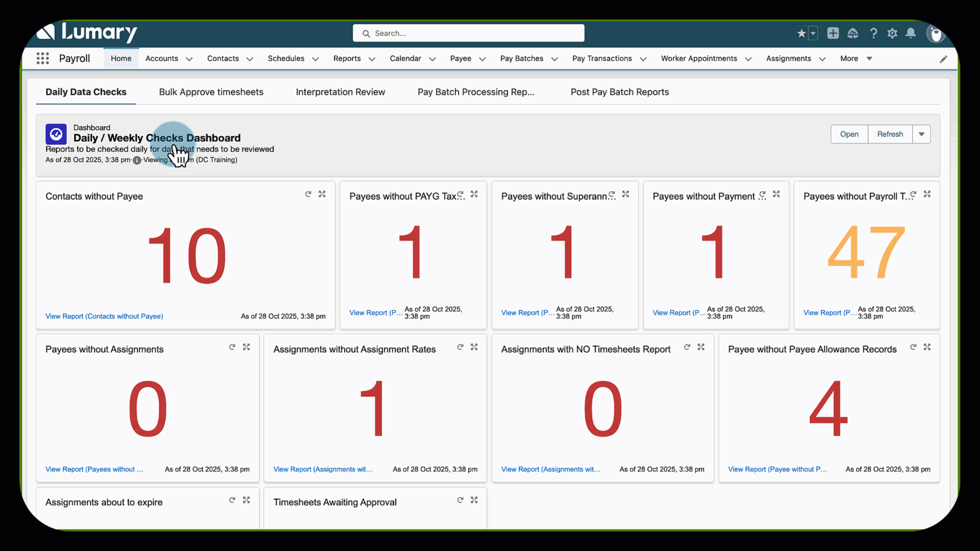Open the Contacts without Payee report link
Screen dimensions: 980x551
click(x=104, y=316)
